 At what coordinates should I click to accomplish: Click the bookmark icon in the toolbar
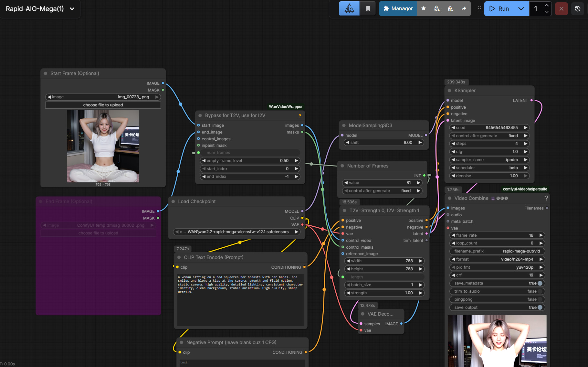click(368, 9)
